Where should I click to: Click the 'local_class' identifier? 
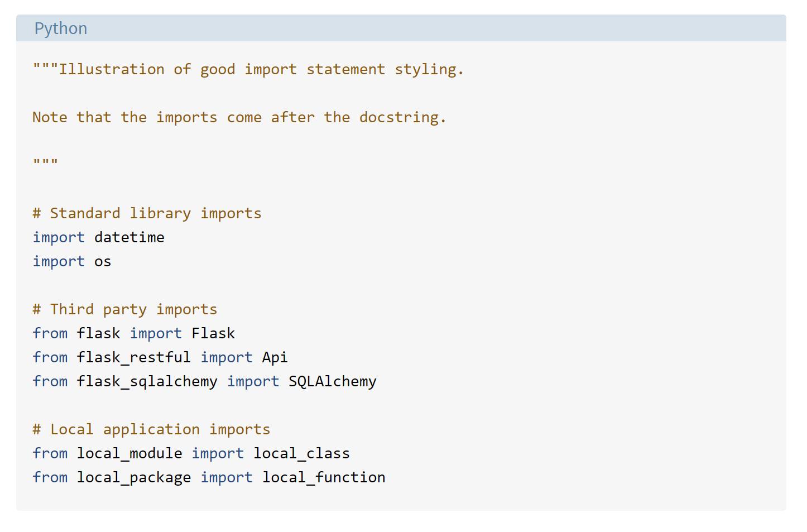pyautogui.click(x=302, y=453)
